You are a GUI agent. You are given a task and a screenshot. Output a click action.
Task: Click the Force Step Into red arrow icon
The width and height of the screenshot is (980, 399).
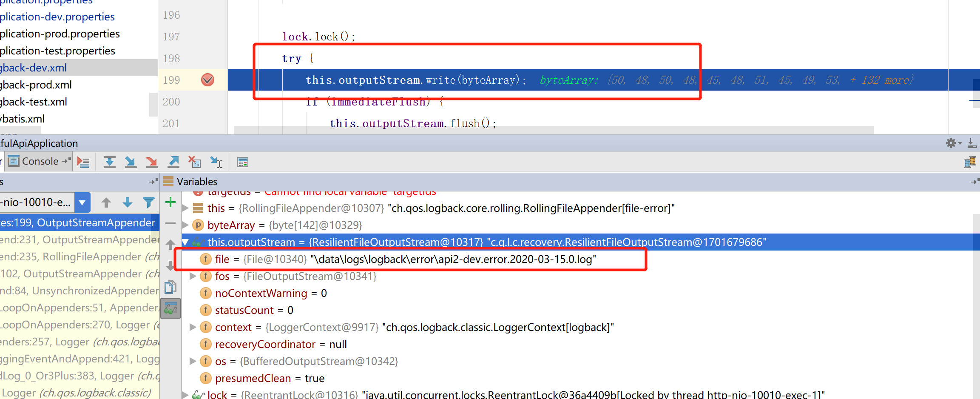point(152,162)
